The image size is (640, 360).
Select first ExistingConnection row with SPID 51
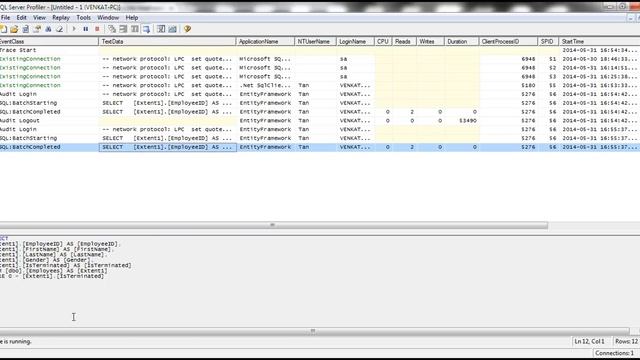(x=320, y=59)
